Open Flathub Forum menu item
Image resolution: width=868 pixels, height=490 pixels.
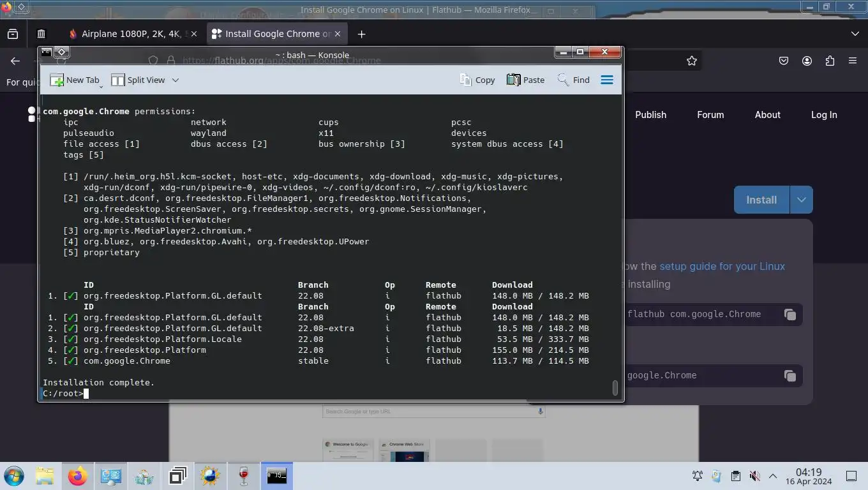(x=710, y=115)
